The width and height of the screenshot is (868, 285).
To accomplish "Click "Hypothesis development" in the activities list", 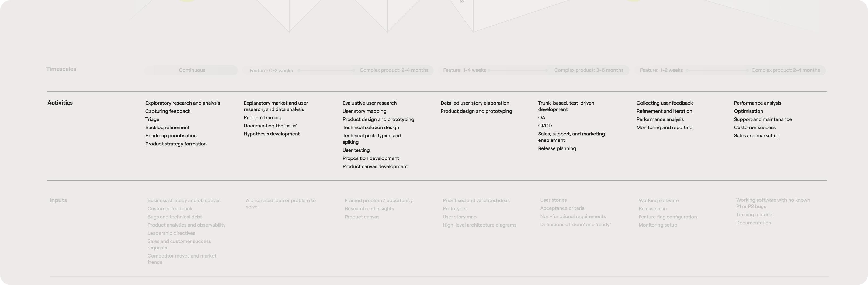I will [272, 134].
